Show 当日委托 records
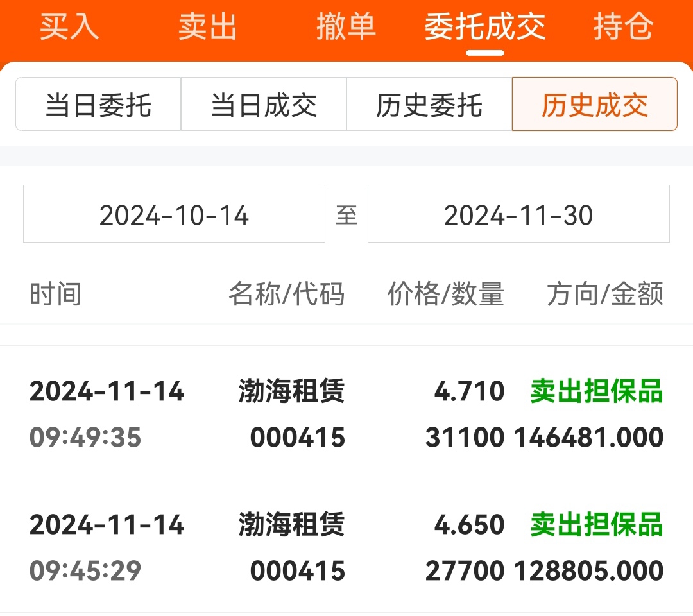 pyautogui.click(x=98, y=105)
